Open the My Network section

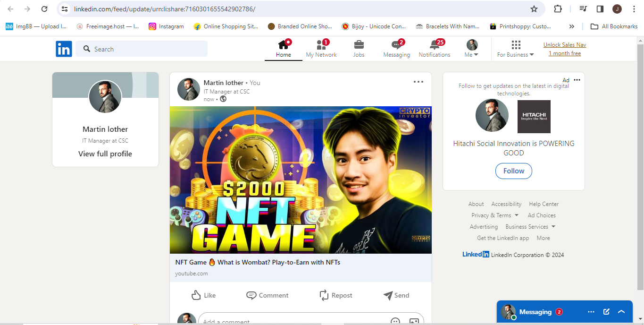coord(321,49)
